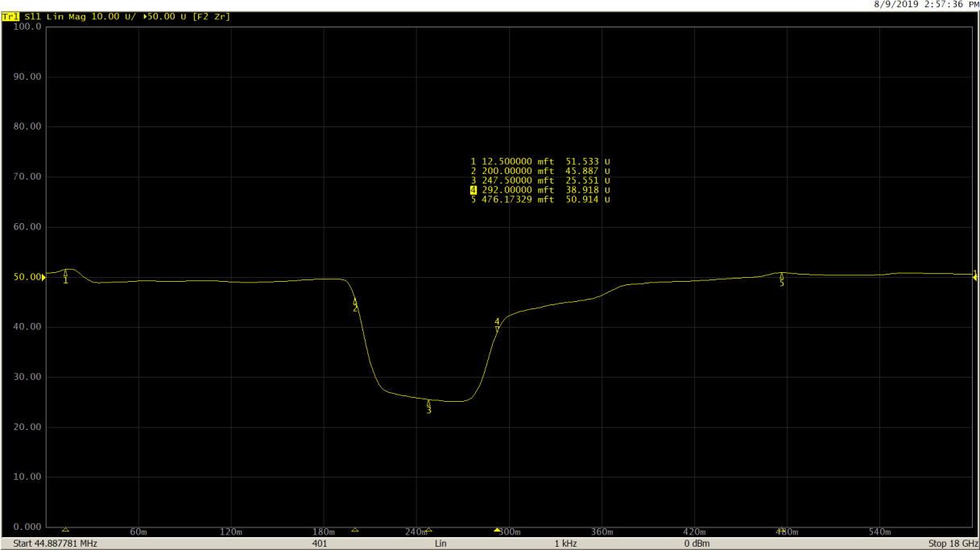
Task: Open the IF bandwidth field showing 1 kHz
Action: tap(564, 543)
